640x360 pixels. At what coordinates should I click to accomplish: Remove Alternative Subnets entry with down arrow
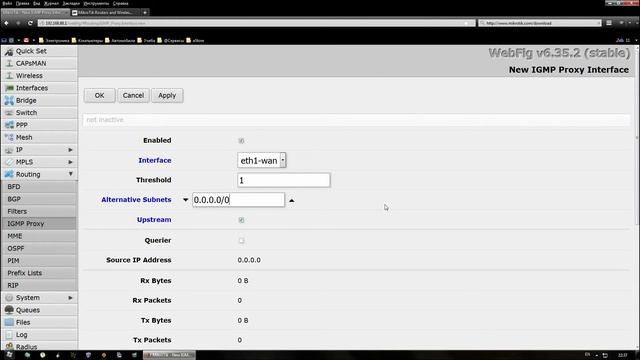click(x=185, y=200)
